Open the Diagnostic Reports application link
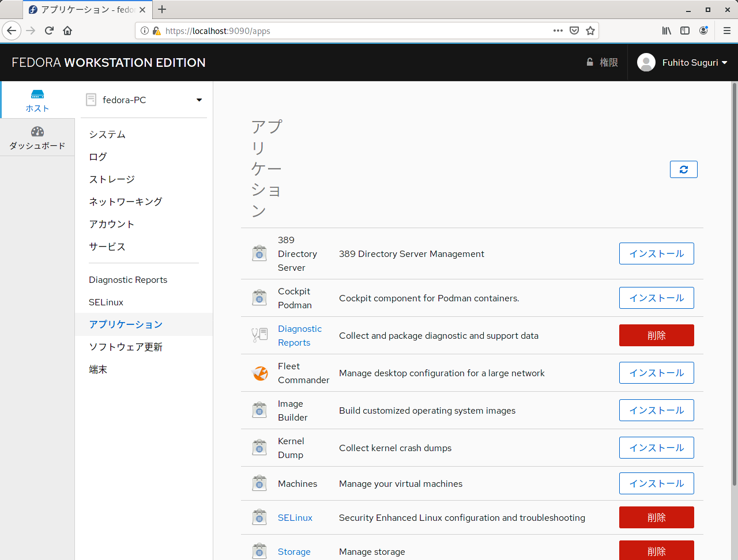738x560 pixels. 300,335
